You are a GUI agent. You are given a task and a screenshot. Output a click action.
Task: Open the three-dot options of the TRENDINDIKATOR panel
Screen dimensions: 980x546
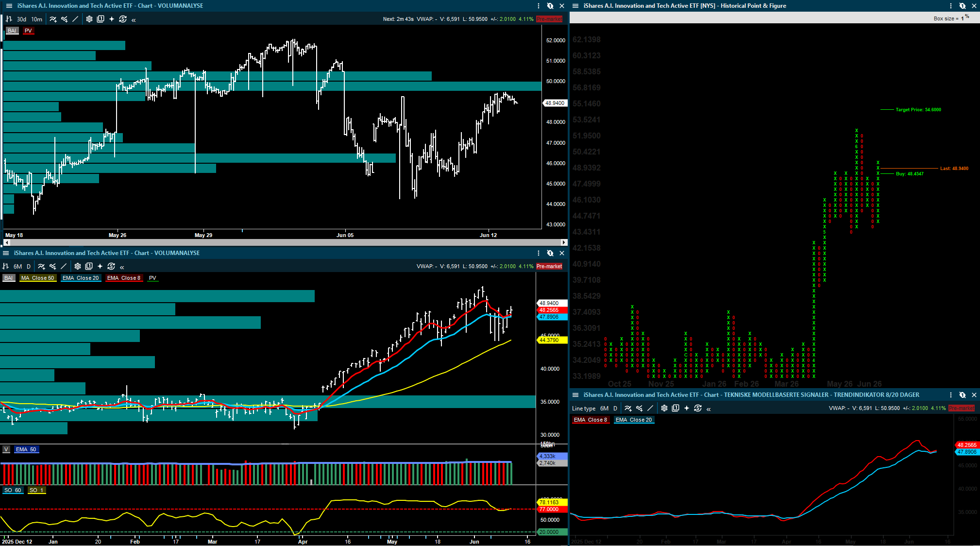point(951,395)
